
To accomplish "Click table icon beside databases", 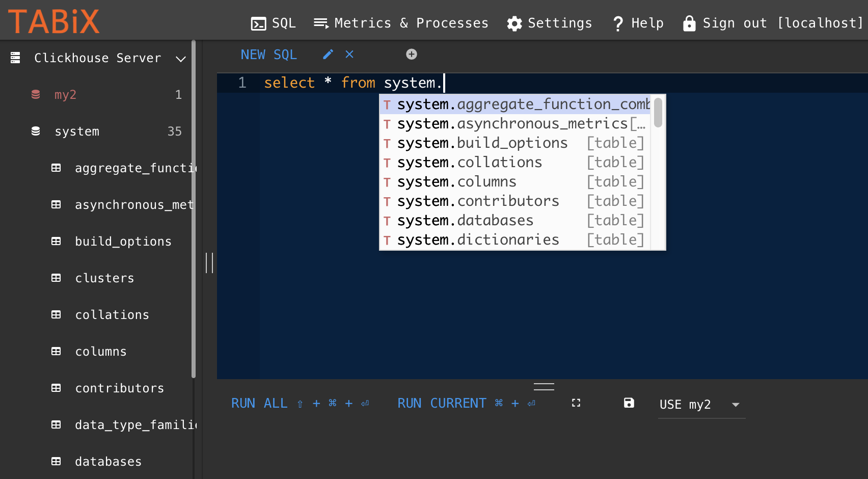I will click(56, 461).
